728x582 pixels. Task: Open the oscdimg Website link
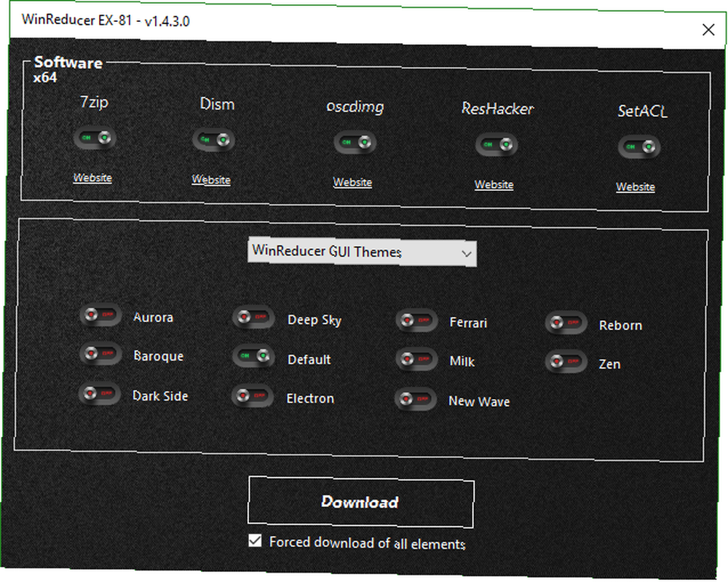(x=352, y=182)
